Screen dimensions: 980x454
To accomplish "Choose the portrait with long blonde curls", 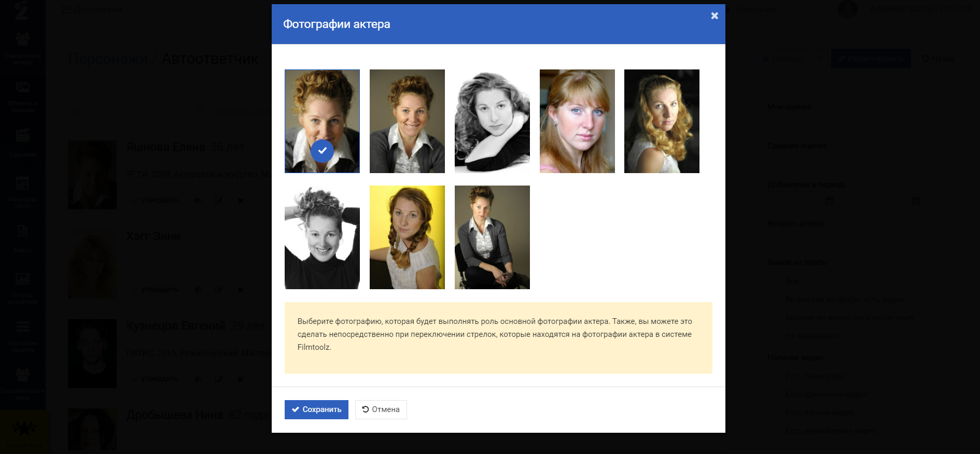I will 662,121.
